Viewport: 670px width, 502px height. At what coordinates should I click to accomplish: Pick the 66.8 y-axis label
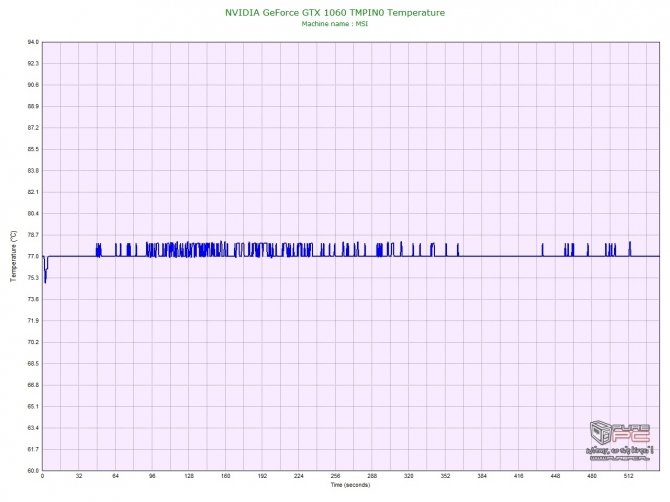33,385
